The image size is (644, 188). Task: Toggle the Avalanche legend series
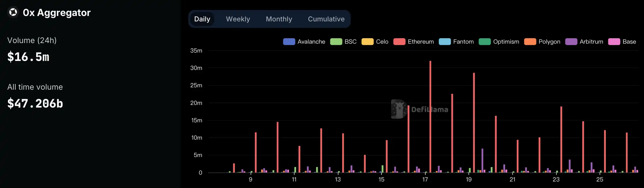click(304, 42)
